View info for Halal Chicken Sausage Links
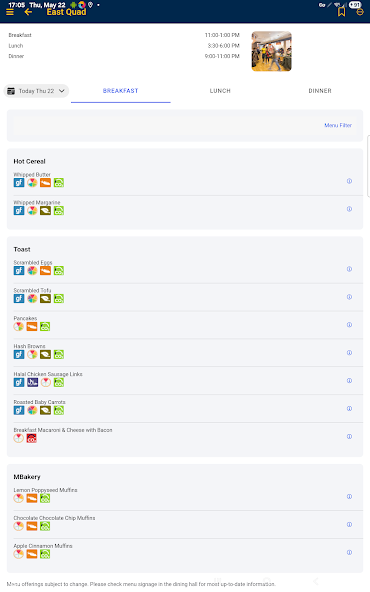The width and height of the screenshot is (370, 592). tap(349, 381)
